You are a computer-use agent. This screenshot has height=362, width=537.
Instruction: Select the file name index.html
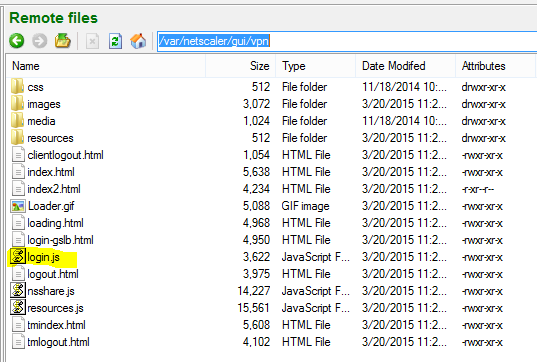click(x=51, y=172)
